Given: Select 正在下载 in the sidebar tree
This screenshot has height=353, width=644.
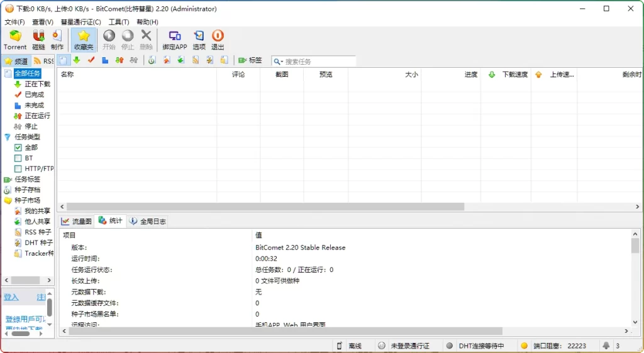Looking at the screenshot, I should coord(37,84).
